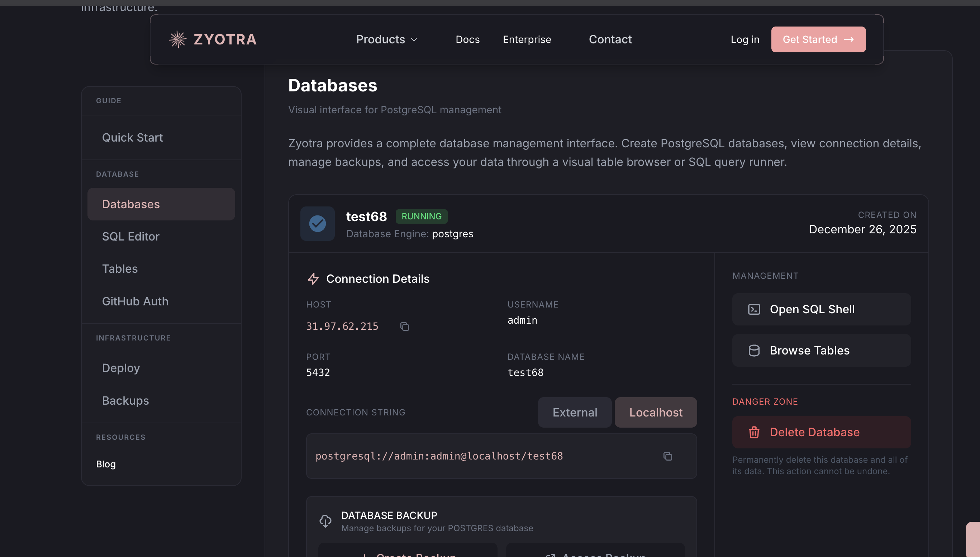Copy the connection string
The width and height of the screenshot is (980, 557).
coord(668,456)
